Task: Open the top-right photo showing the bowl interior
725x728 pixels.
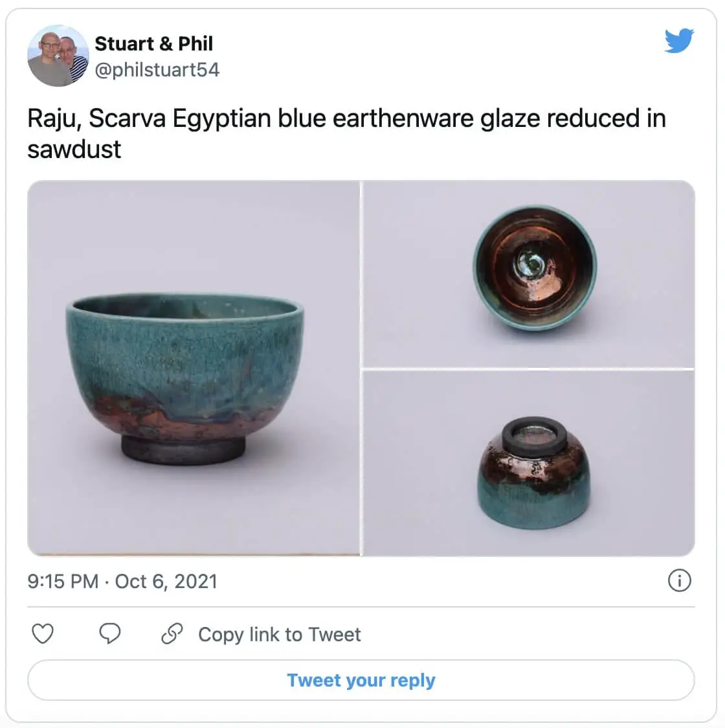Action: 532,271
